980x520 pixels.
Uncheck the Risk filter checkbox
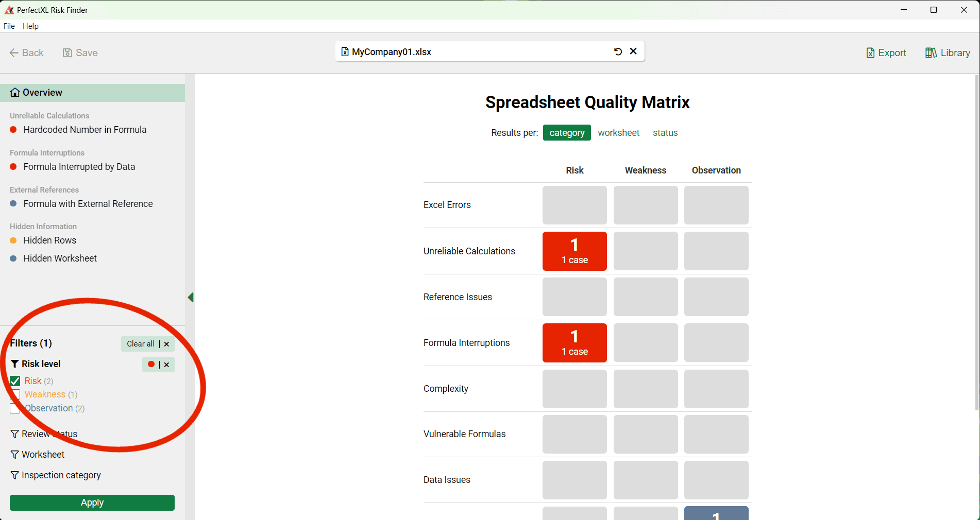pos(15,381)
